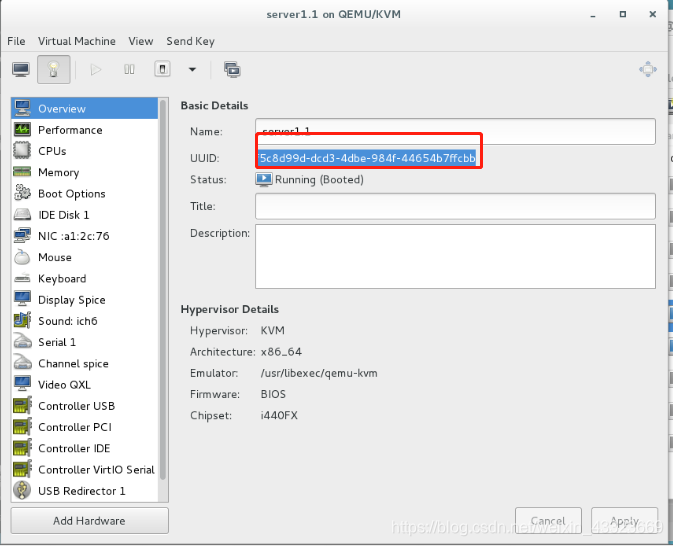Show the graphical console view
The width and height of the screenshot is (673, 546).
pos(21,69)
